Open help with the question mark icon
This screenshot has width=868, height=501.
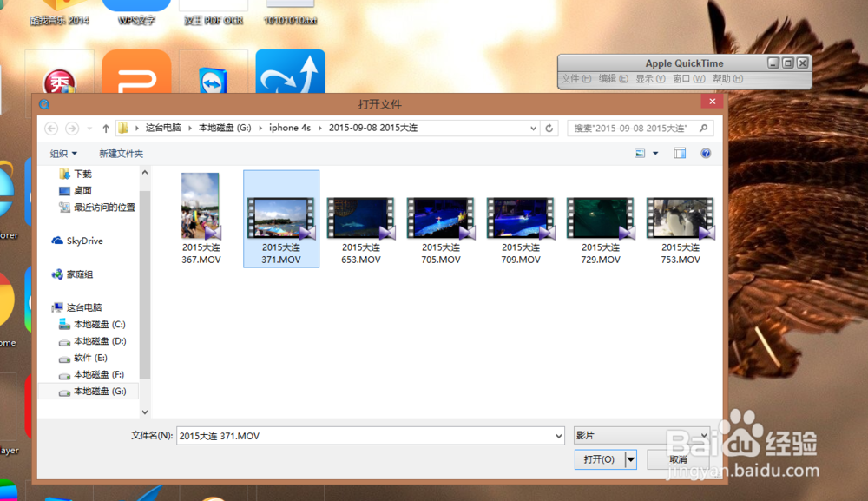point(706,154)
